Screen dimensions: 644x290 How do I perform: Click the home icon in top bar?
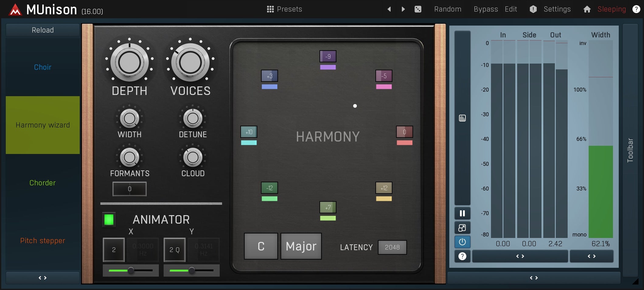(x=587, y=9)
